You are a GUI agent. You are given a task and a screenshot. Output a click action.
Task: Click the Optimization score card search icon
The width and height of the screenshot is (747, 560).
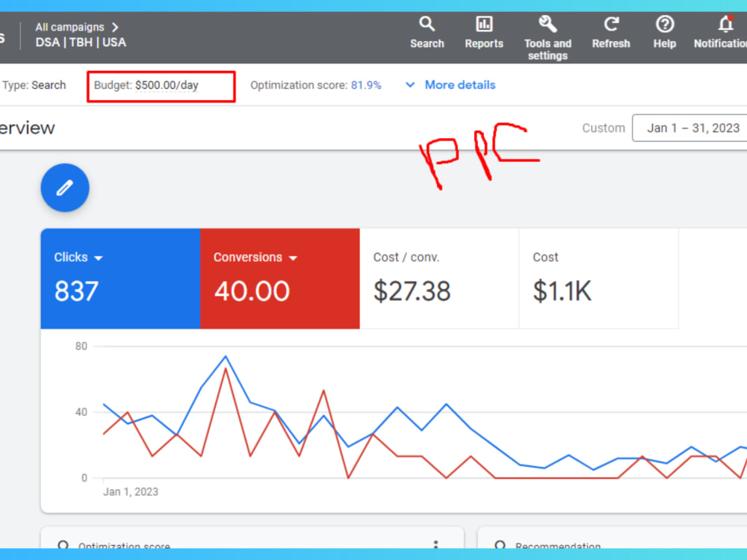coord(63,545)
